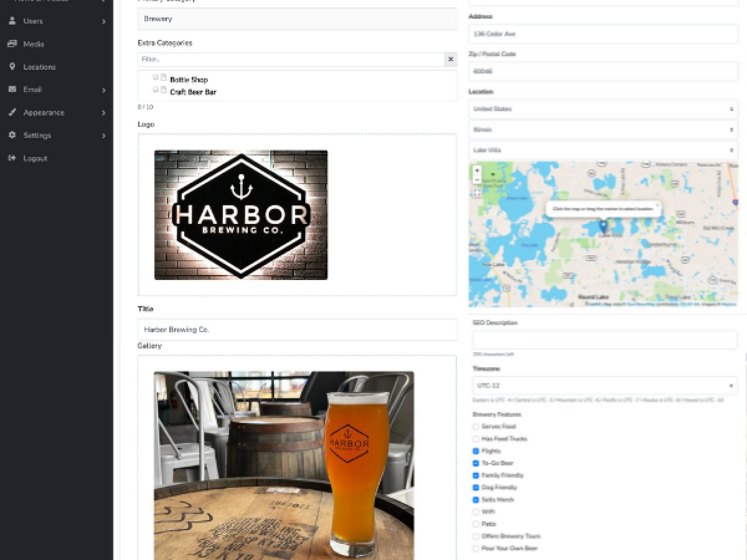Click the Harbor Brewing logo thumbnail
747x560 pixels.
[241, 215]
